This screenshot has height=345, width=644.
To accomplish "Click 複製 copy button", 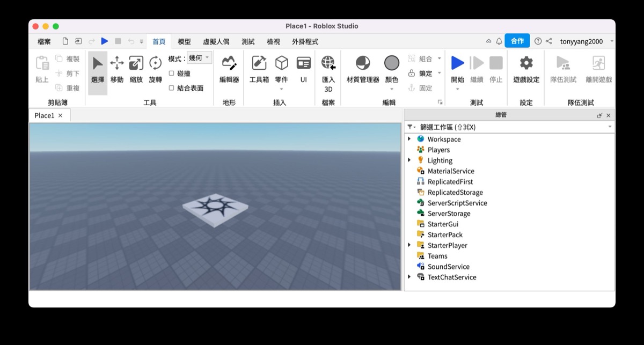I will pos(68,58).
